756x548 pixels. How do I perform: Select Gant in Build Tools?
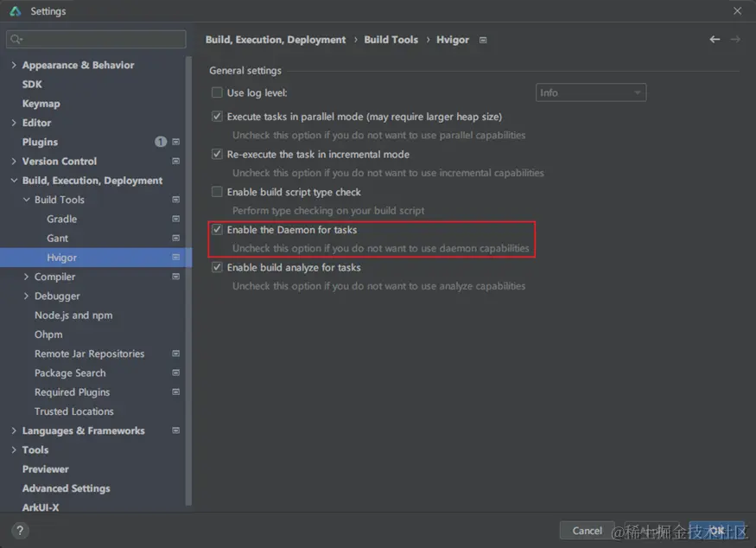(57, 239)
